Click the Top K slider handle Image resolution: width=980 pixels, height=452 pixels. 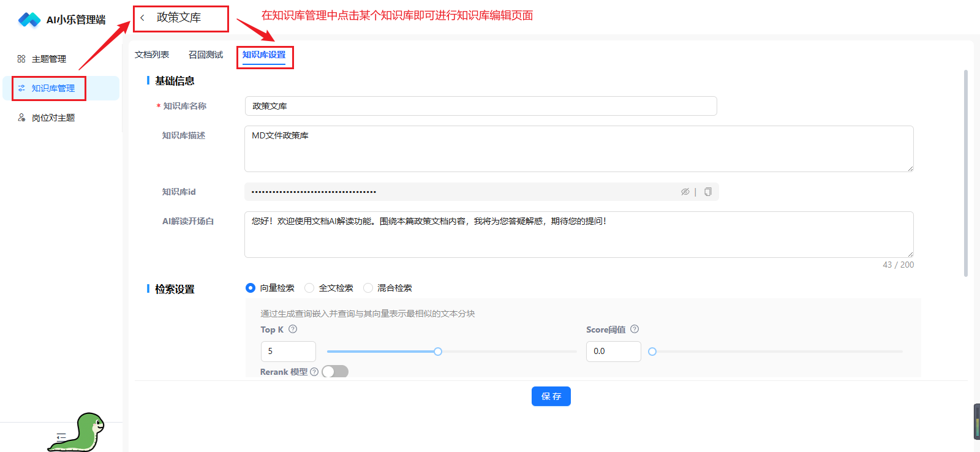tap(438, 352)
